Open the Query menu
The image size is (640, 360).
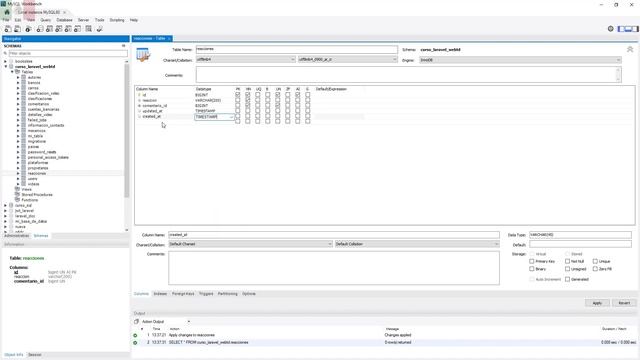point(46,20)
